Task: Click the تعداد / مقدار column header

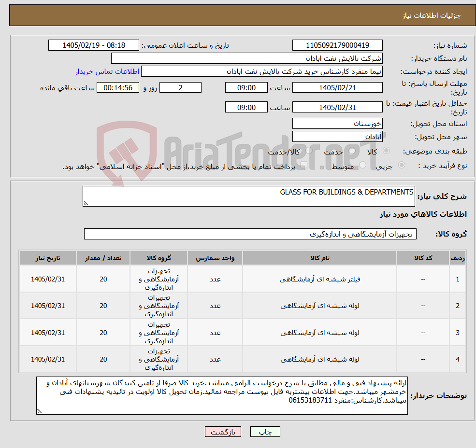Action: (x=103, y=258)
